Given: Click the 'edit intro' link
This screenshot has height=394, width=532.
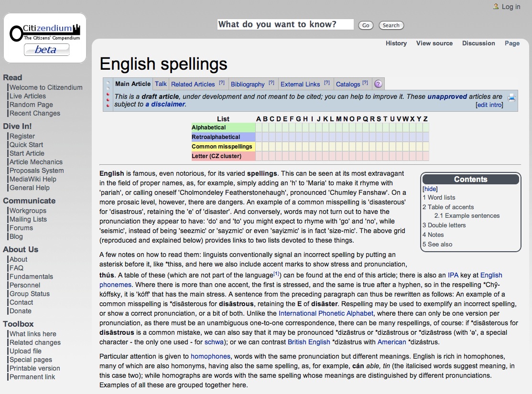Looking at the screenshot, I should pos(489,105).
